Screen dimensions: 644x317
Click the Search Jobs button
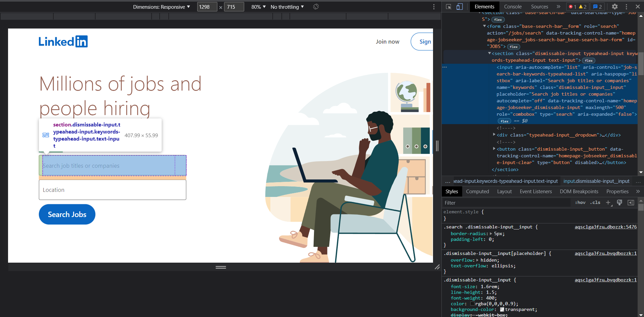[x=67, y=214]
